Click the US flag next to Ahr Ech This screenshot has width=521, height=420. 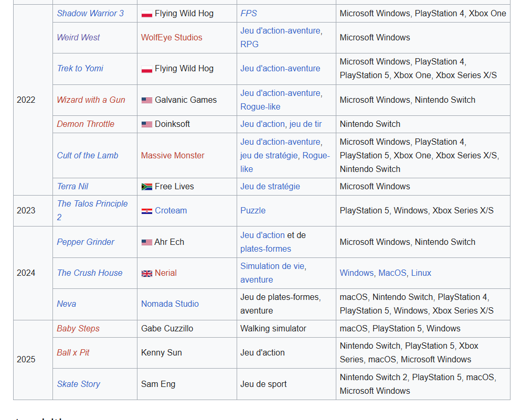[x=146, y=242]
